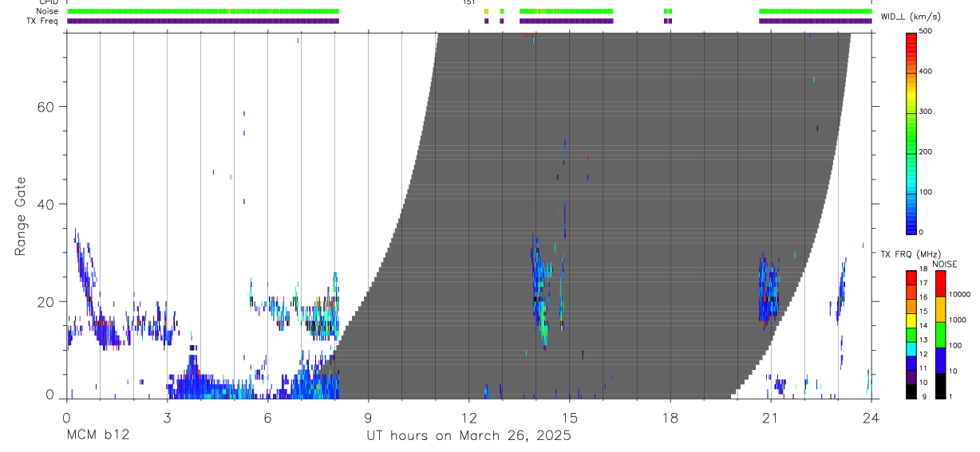The width and height of the screenshot is (980, 452).
Task: Click the spectral width color bar near 500
Action: coord(911,35)
